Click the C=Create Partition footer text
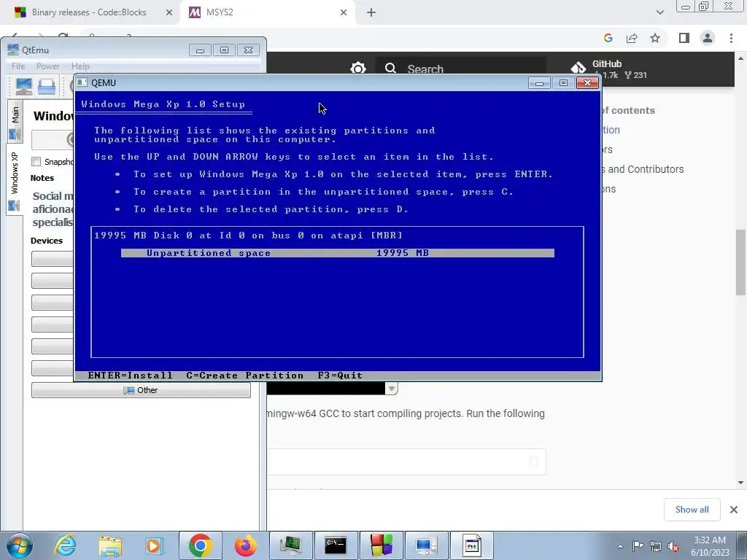 pos(245,376)
